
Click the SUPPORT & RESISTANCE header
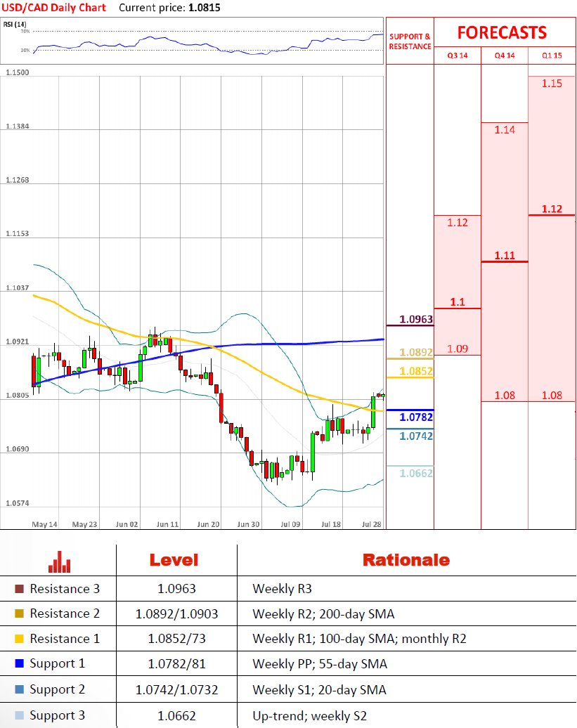pyautogui.click(x=410, y=41)
